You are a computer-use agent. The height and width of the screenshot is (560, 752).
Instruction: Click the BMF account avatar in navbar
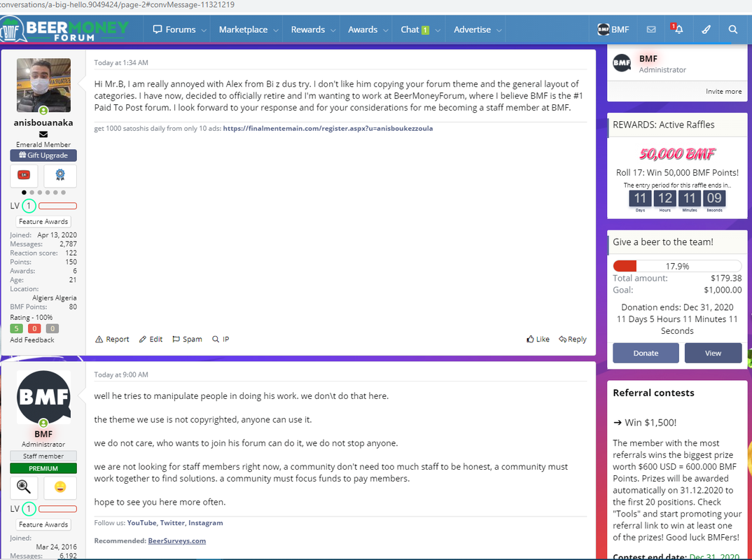[x=604, y=29]
